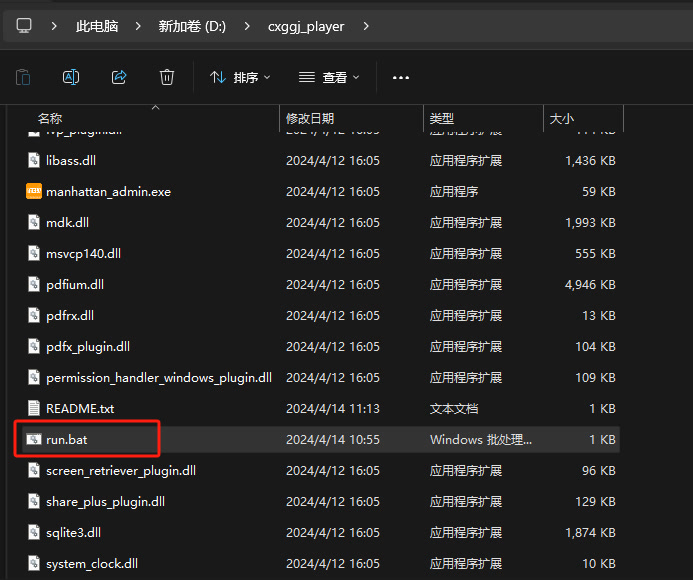Click the libass.dll file icon

tap(34, 160)
